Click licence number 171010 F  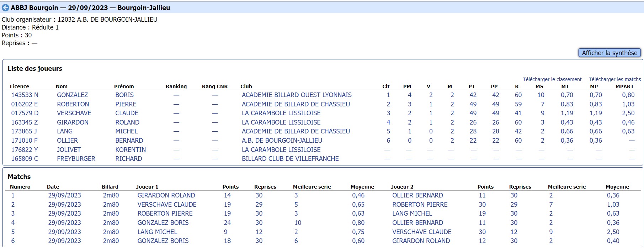pyautogui.click(x=24, y=141)
